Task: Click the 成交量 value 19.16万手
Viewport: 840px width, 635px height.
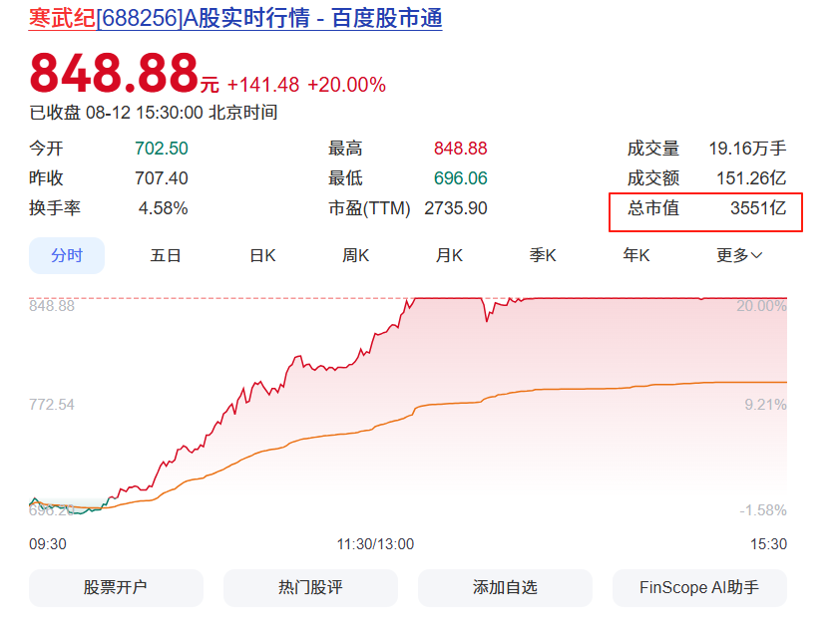Action: pos(747,149)
